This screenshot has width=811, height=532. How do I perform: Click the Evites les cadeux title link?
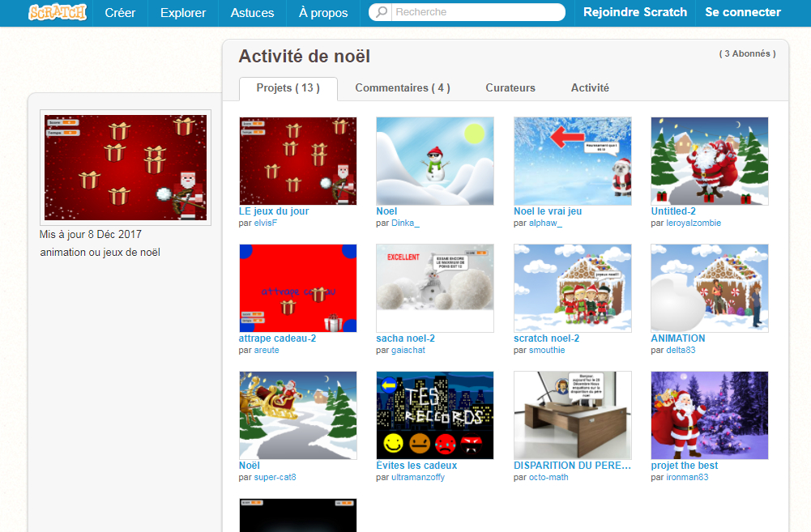pyautogui.click(x=417, y=466)
